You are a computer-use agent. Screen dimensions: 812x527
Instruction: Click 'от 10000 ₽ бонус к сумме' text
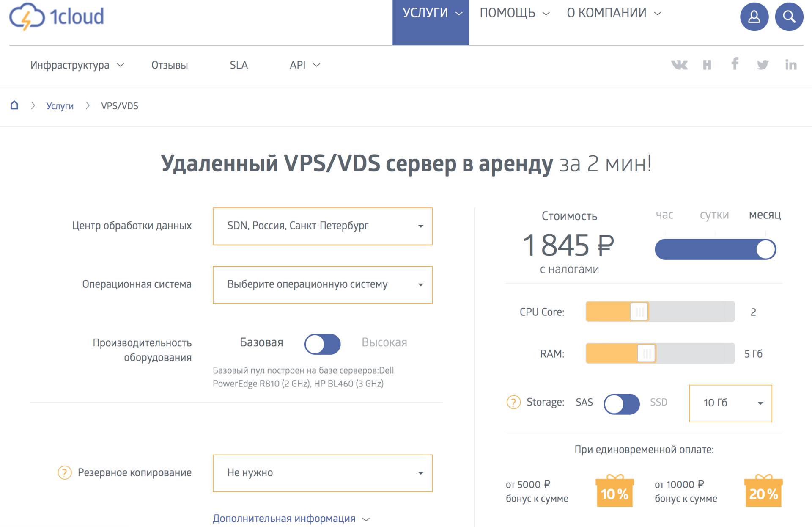coord(686,491)
